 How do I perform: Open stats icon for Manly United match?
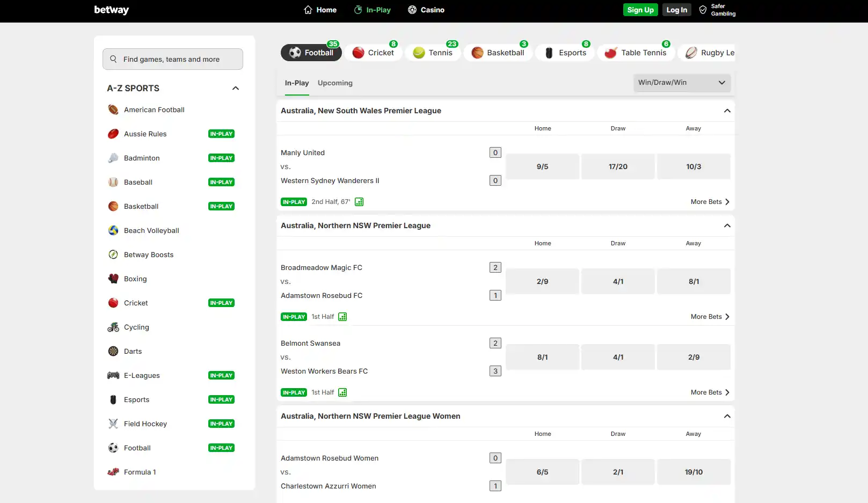click(359, 202)
